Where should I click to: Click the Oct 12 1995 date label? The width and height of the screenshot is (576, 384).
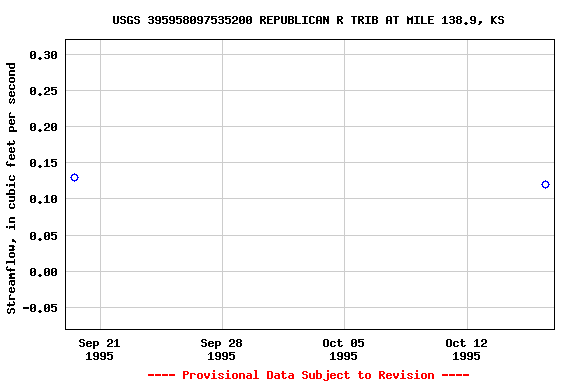tap(467, 349)
